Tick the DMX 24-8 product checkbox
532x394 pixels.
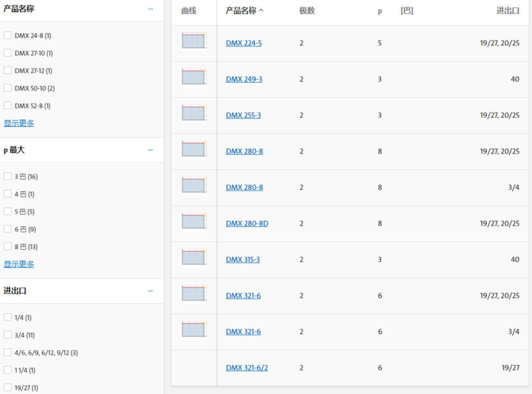click(x=7, y=35)
